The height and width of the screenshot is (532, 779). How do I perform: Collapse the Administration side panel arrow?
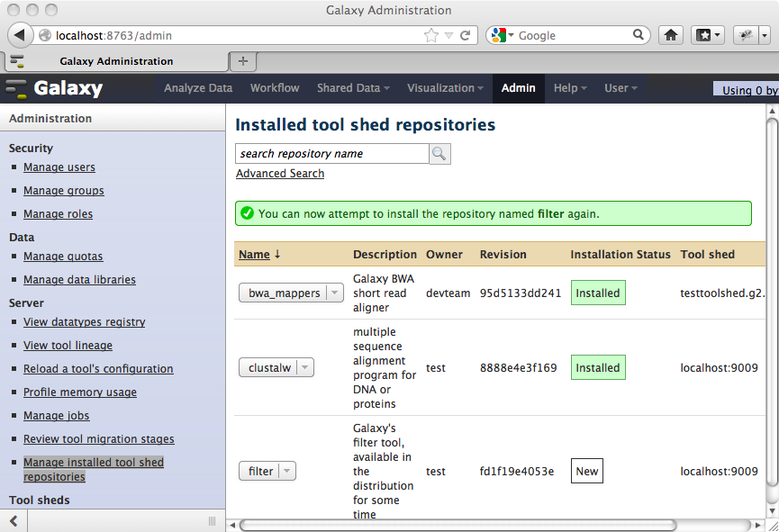(x=14, y=520)
